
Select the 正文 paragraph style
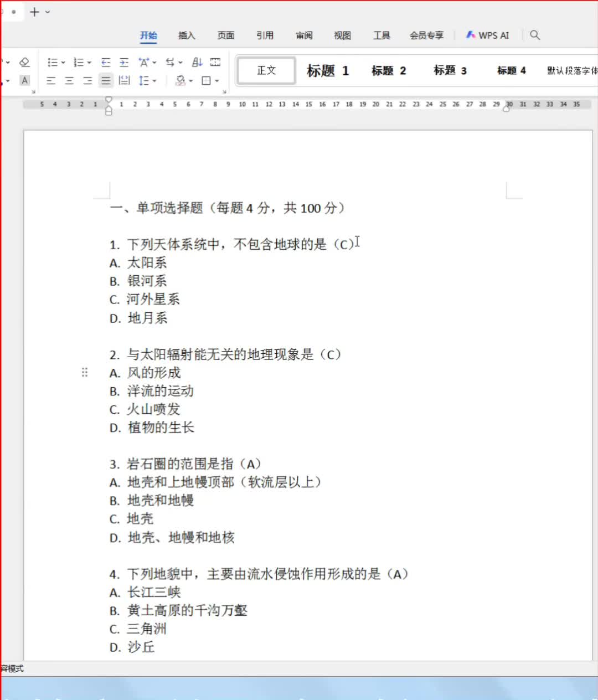[266, 70]
